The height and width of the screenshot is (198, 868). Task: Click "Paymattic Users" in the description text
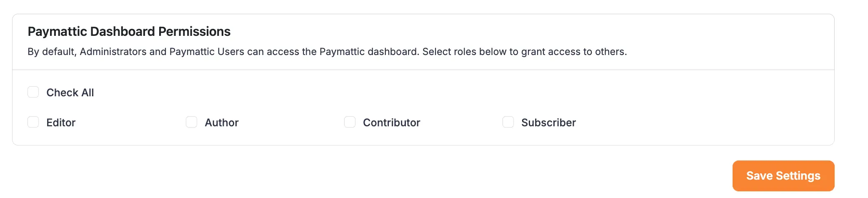(207, 52)
